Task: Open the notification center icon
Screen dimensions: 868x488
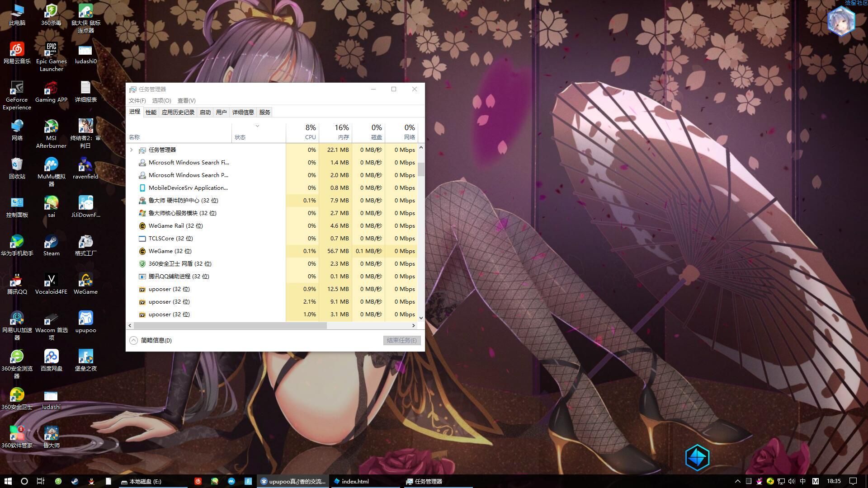Action: (x=853, y=481)
